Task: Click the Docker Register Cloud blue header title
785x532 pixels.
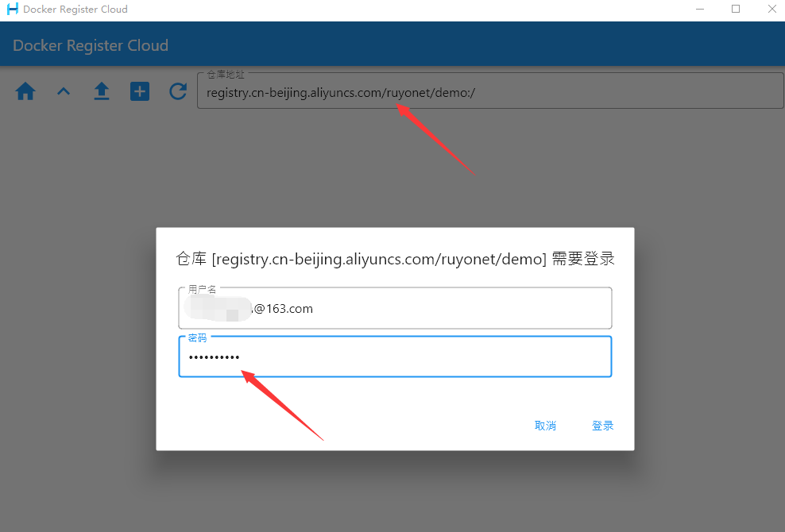Action: (x=91, y=45)
